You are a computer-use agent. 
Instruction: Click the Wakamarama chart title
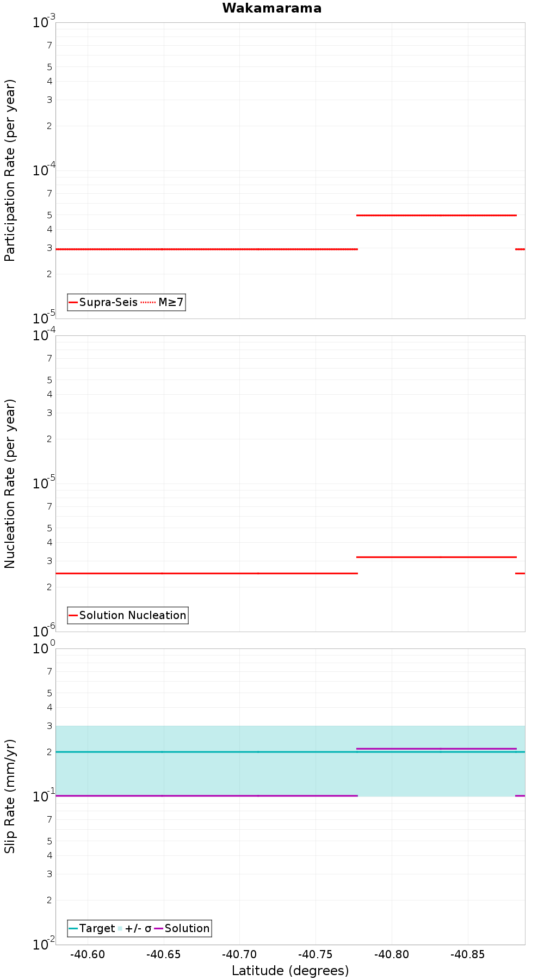[271, 8]
